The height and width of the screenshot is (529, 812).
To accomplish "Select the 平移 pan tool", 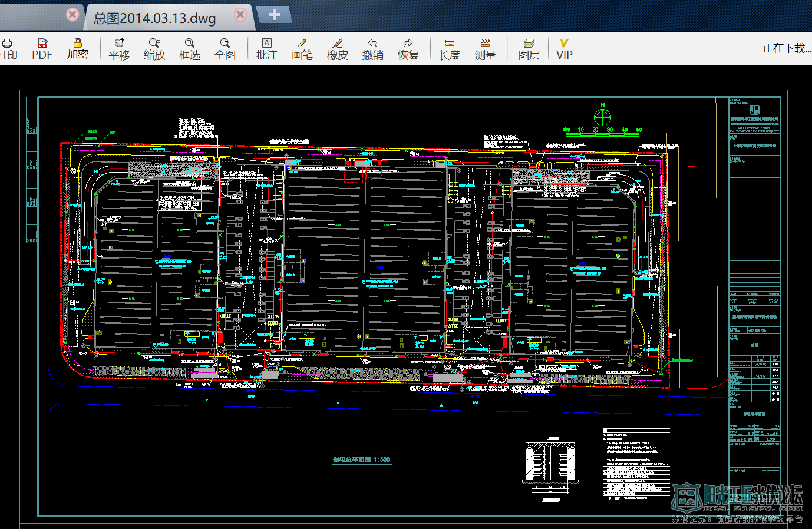I will [119, 49].
